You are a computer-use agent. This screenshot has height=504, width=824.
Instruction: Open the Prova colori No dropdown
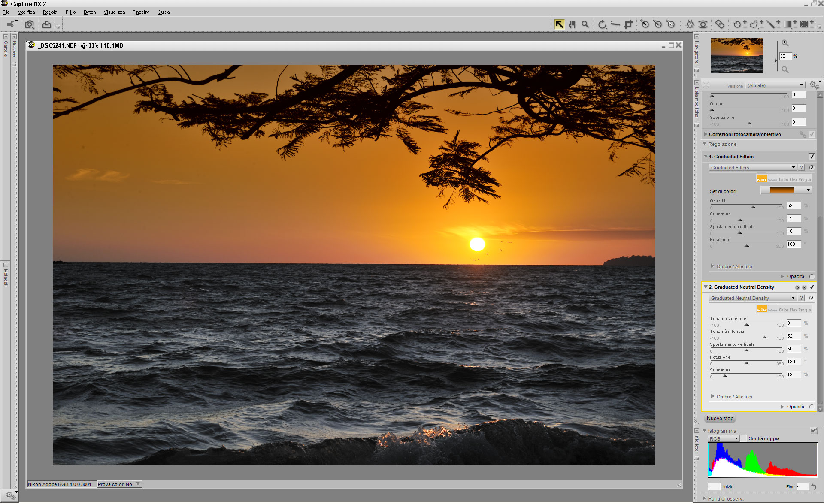[119, 484]
